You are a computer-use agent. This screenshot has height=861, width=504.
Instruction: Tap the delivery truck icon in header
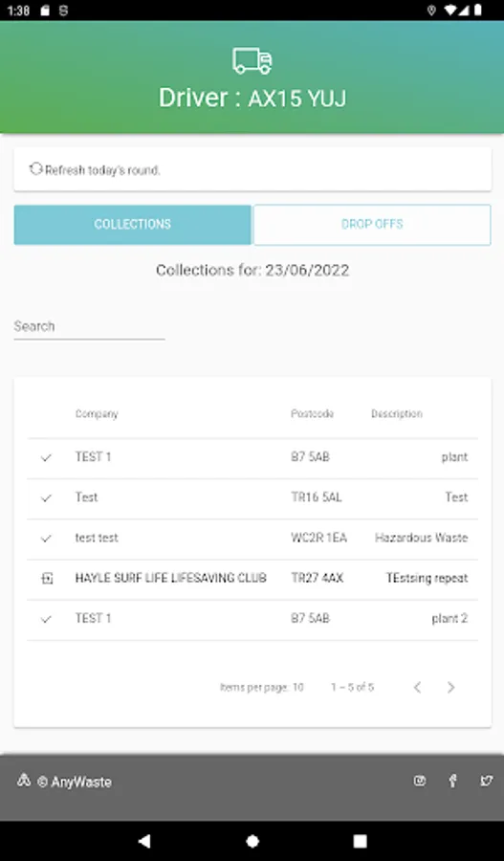[252, 60]
